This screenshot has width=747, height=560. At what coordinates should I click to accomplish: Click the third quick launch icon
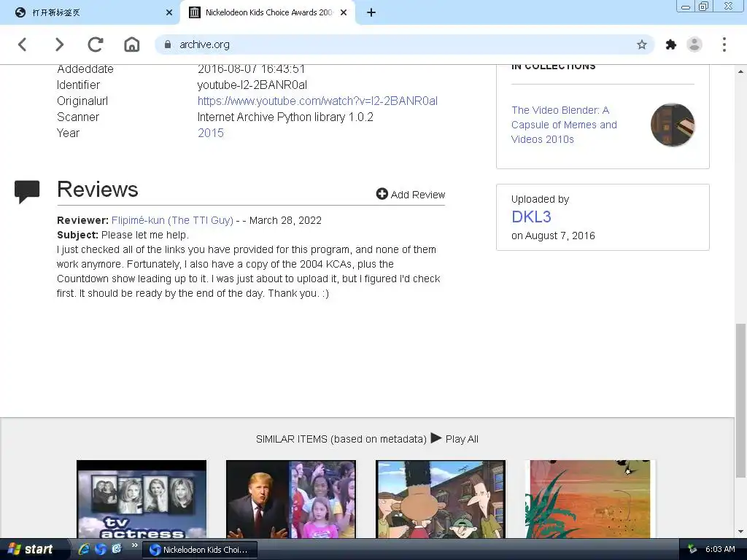click(117, 549)
